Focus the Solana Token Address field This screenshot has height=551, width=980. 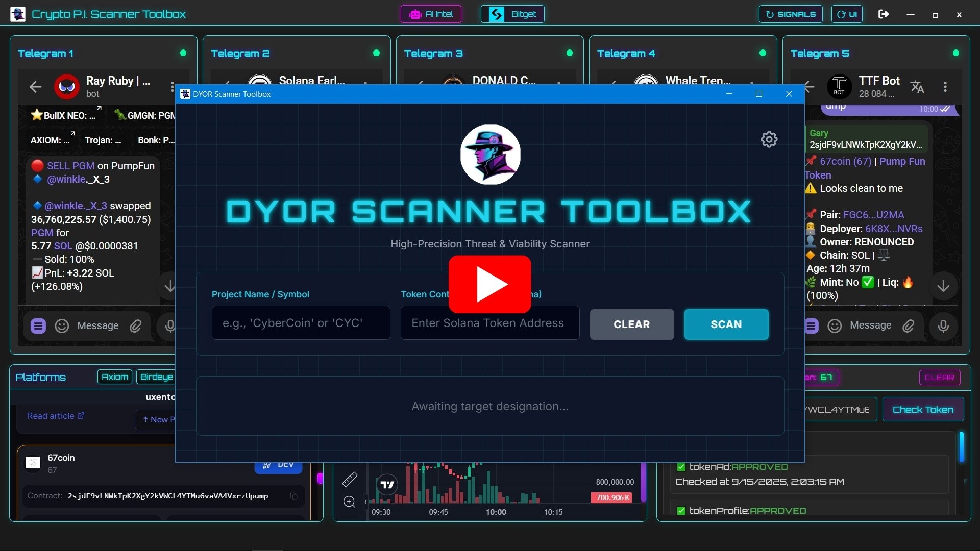point(490,323)
